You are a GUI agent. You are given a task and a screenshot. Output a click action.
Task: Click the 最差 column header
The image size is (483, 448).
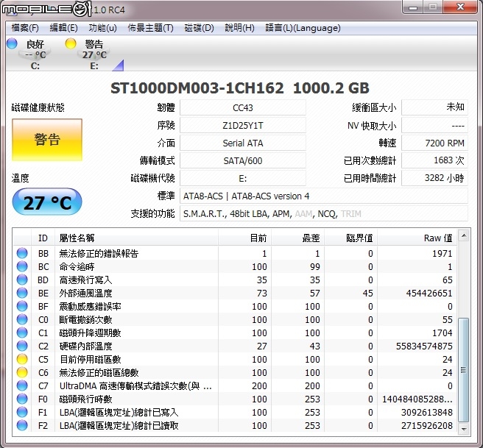(297, 238)
